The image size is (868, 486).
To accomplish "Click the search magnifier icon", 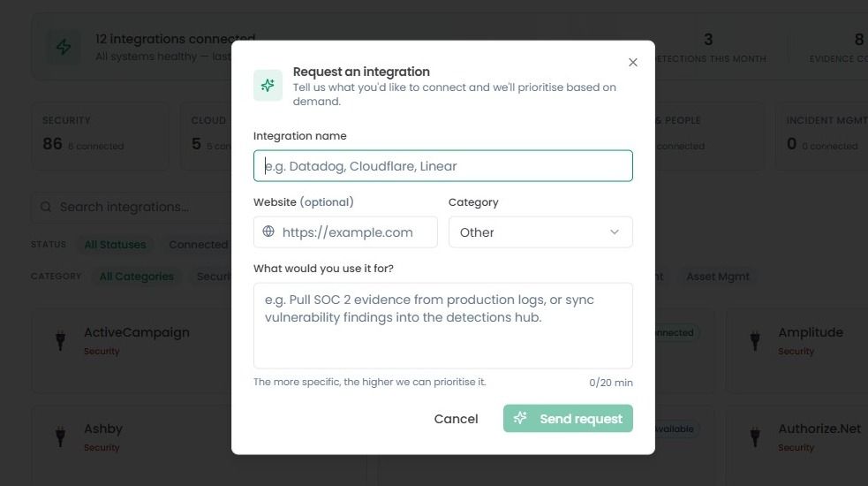I will coord(46,207).
